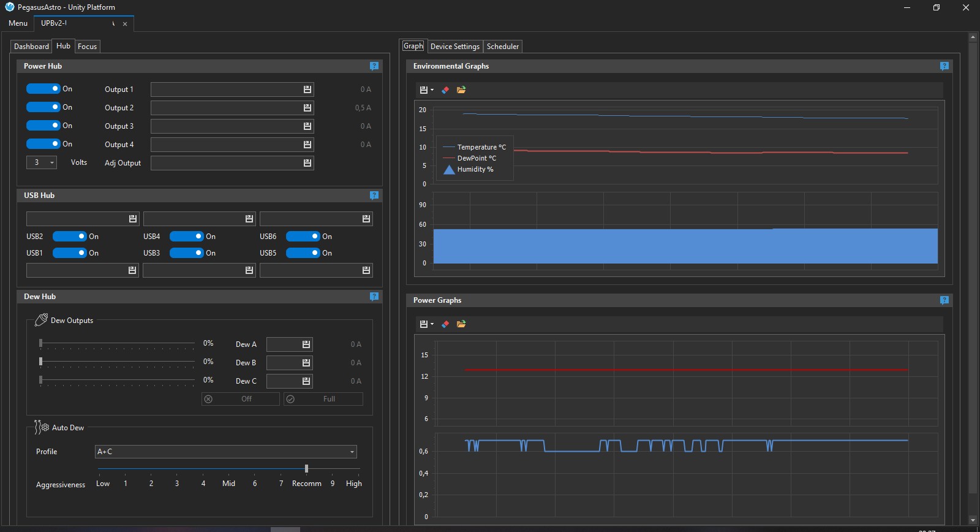Turn off the USB1 port switch
This screenshot has height=532, width=980.
[x=69, y=253]
